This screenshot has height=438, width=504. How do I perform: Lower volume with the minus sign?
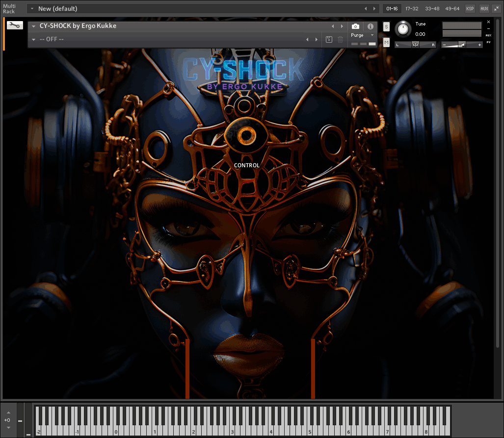coord(444,45)
